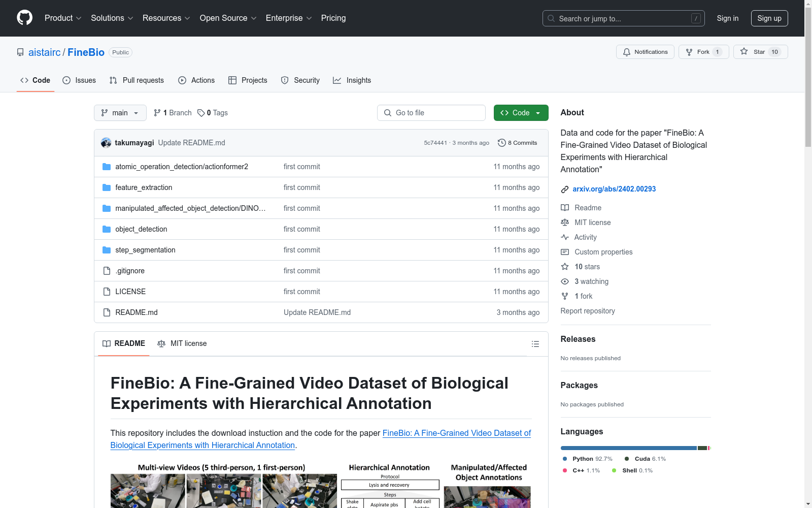Click the Notifications bell button
This screenshot has height=508, width=812.
pos(645,52)
